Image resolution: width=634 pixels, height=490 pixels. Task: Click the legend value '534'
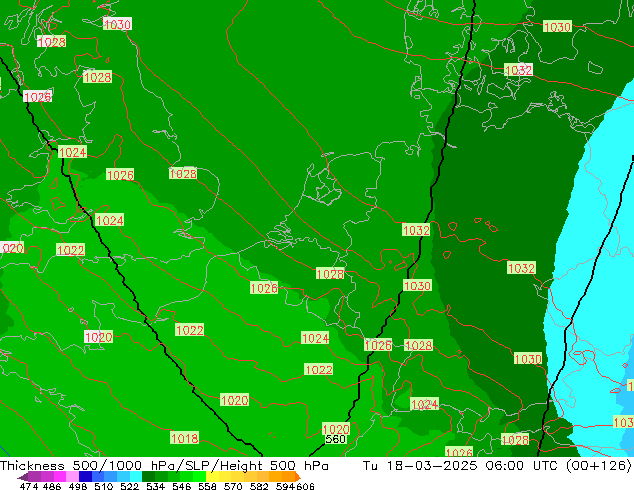click(155, 486)
